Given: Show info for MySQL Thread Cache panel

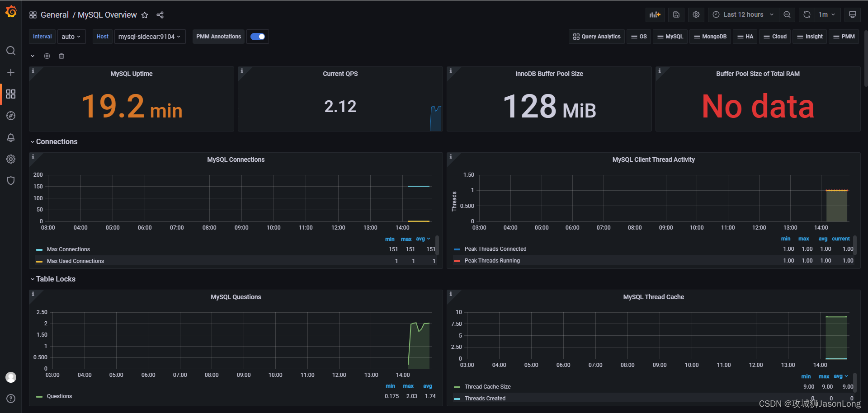Looking at the screenshot, I should (x=451, y=294).
